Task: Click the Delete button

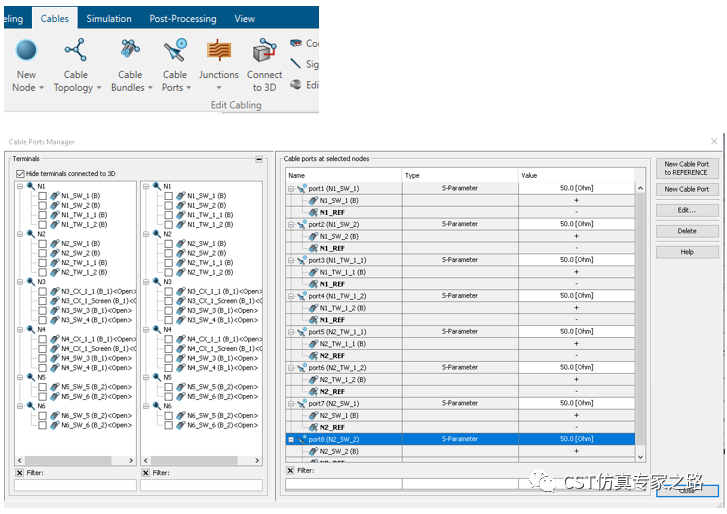Action: coord(687,231)
